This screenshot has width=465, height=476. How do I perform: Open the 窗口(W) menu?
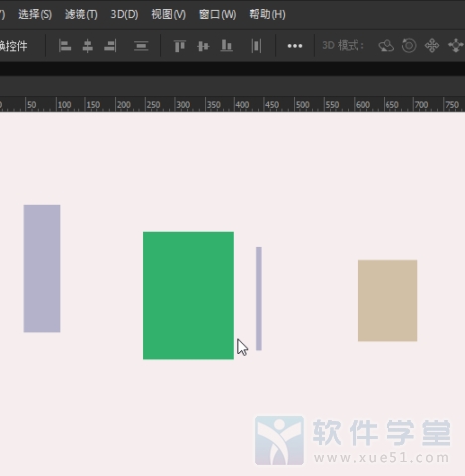218,14
